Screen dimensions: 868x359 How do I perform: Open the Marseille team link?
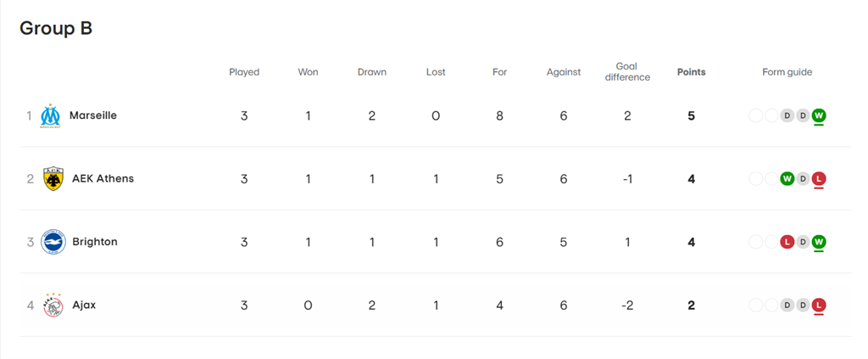tap(93, 115)
